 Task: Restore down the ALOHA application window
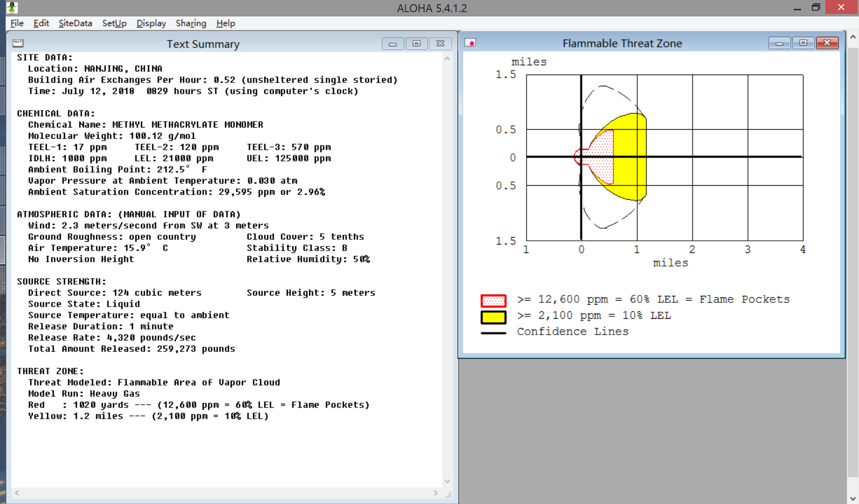click(816, 7)
